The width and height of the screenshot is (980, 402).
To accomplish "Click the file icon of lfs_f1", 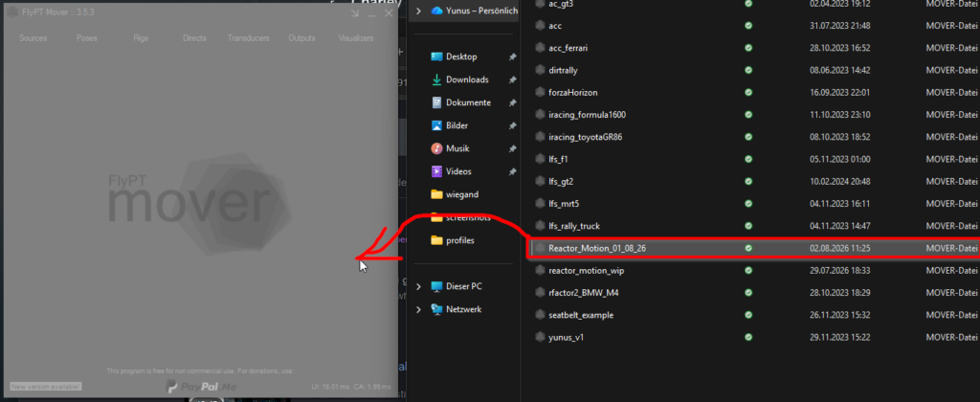I will coord(540,160).
